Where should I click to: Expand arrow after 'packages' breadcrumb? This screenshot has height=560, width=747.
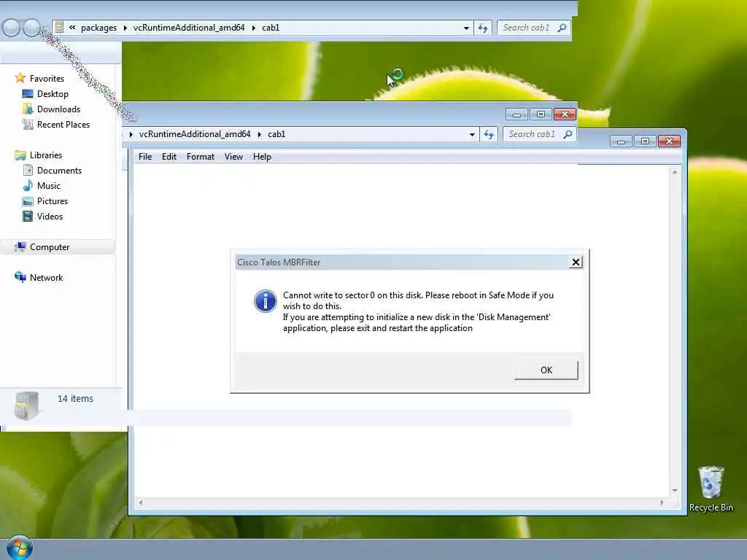[x=125, y=28]
